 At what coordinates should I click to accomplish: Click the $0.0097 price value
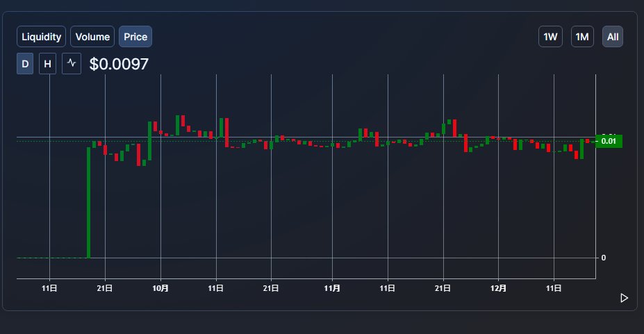click(119, 64)
